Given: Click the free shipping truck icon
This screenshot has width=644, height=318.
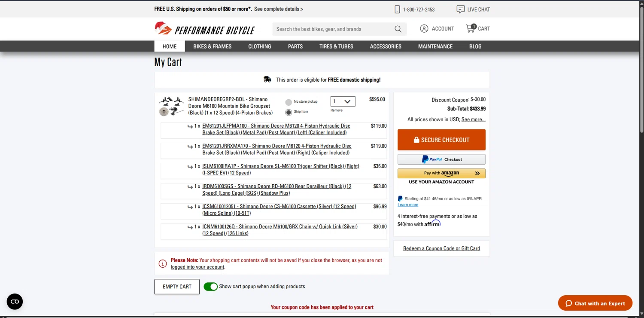Looking at the screenshot, I should click(267, 79).
